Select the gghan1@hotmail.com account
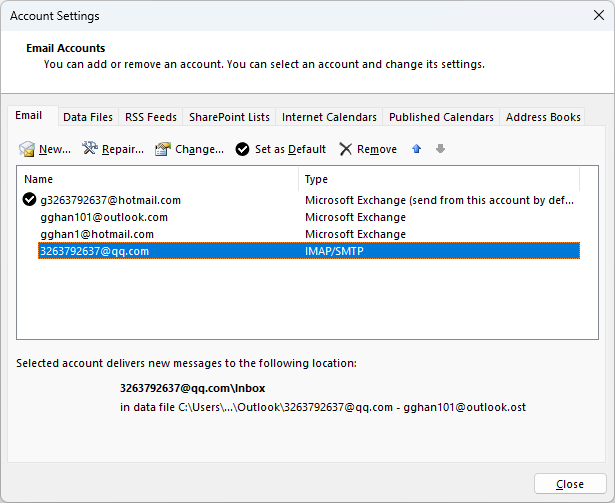The image size is (615, 503). 97,234
